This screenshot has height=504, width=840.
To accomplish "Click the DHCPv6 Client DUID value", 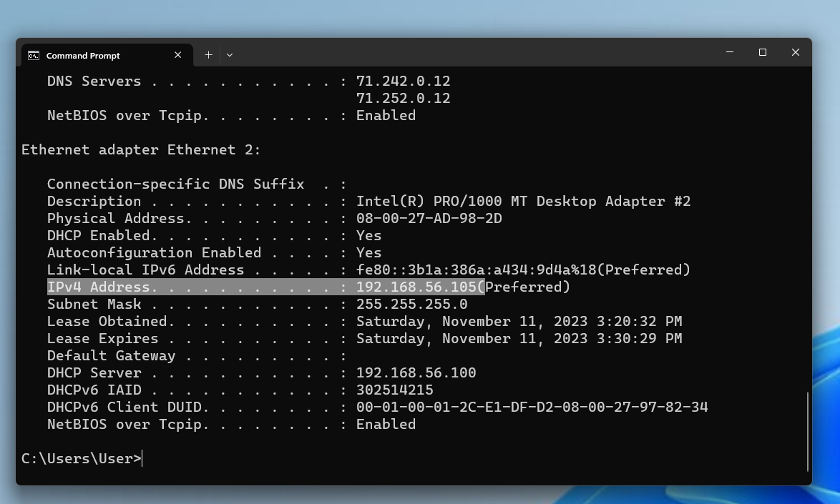I will [x=532, y=407].
